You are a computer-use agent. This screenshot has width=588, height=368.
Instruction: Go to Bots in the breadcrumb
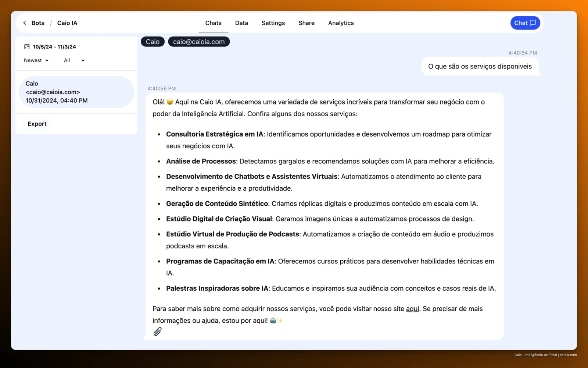click(38, 23)
